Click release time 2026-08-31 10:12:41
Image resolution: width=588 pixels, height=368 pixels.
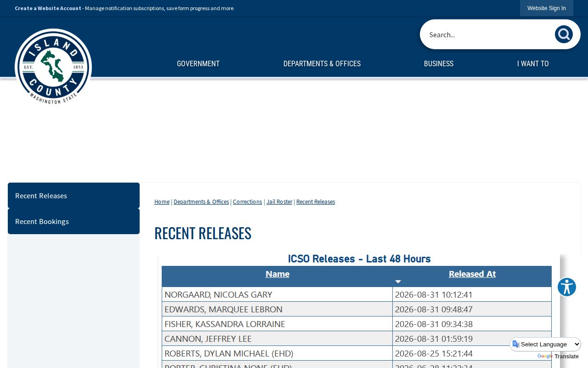434,294
